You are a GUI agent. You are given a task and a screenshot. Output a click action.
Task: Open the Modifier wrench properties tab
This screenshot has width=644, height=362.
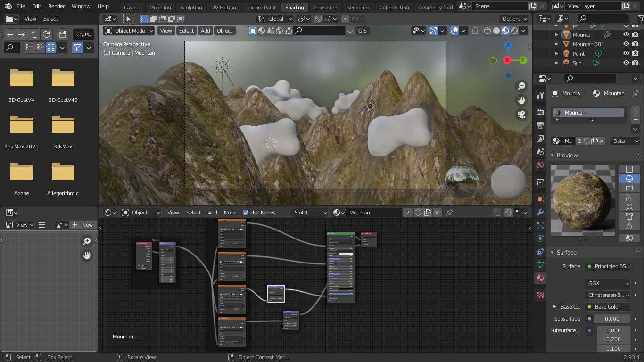click(540, 212)
